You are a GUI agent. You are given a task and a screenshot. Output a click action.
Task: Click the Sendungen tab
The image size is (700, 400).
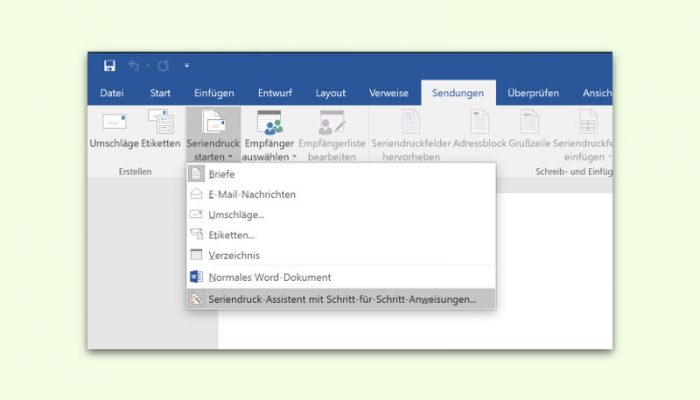[458, 93]
